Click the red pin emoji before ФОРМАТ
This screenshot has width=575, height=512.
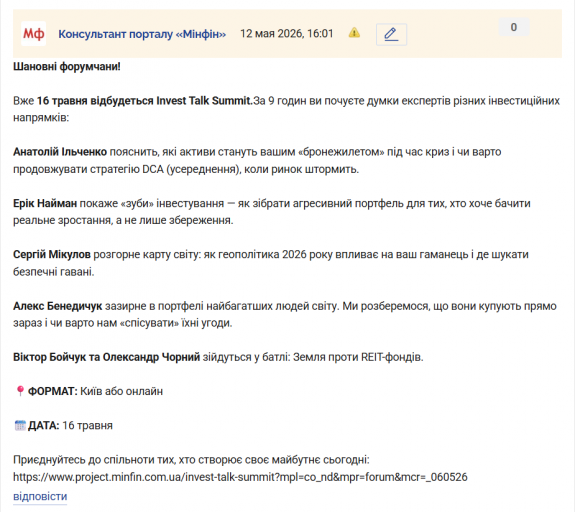(x=20, y=391)
